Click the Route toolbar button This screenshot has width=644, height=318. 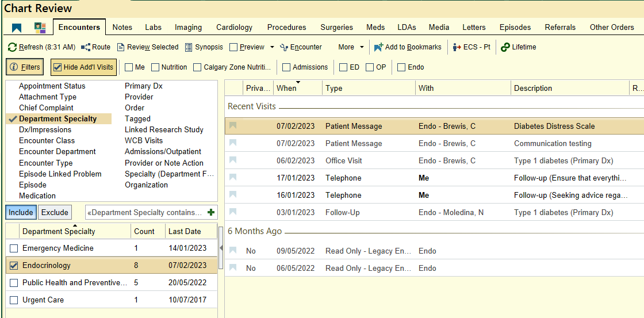(95, 47)
